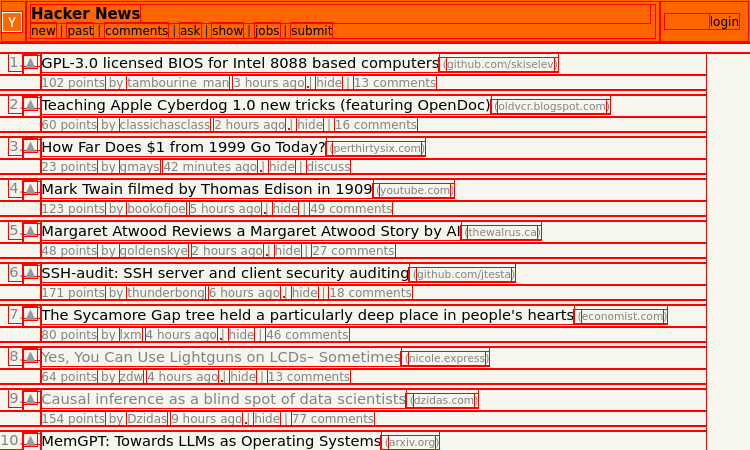Open 49 comments on Mark Twain story
Image resolution: width=750 pixels, height=450 pixels.
click(351, 209)
